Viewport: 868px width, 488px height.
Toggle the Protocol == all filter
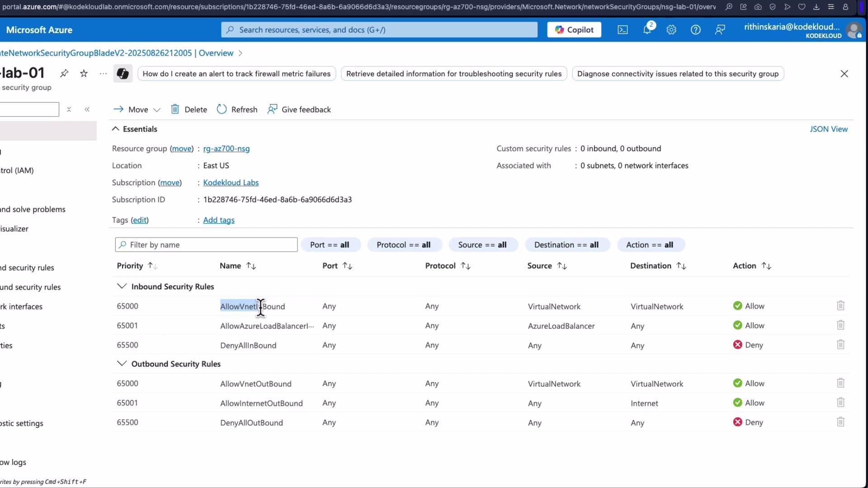(x=404, y=244)
